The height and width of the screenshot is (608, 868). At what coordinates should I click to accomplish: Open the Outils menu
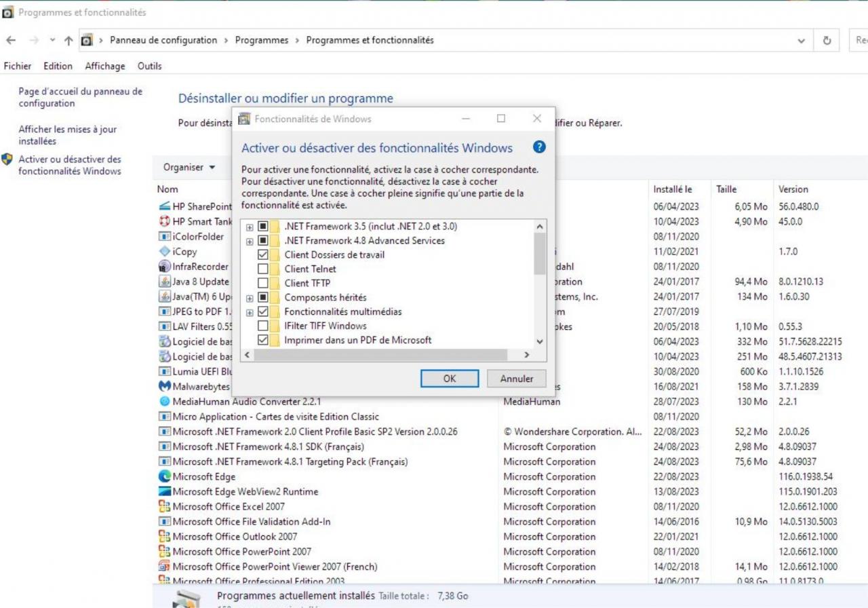coord(150,66)
